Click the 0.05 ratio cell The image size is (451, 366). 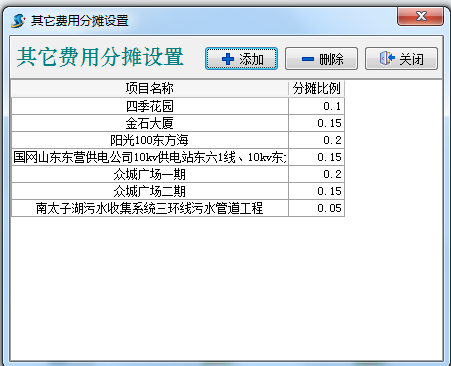coord(316,208)
